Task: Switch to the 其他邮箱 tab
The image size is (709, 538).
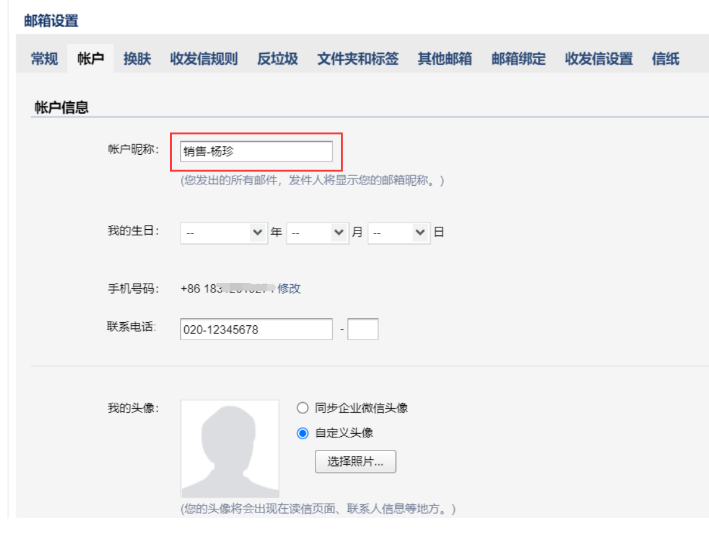Action: coord(444,59)
